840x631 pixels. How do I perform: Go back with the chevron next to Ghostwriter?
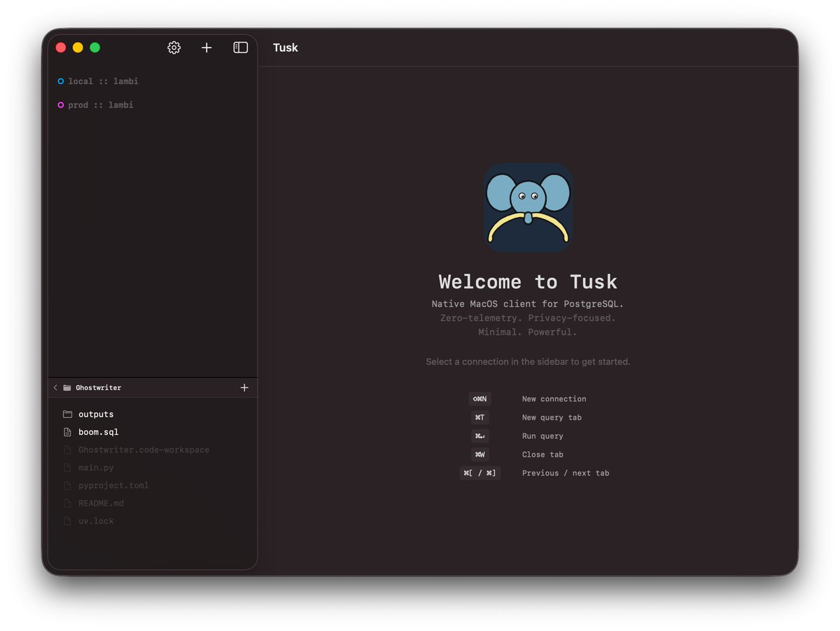pyautogui.click(x=55, y=387)
